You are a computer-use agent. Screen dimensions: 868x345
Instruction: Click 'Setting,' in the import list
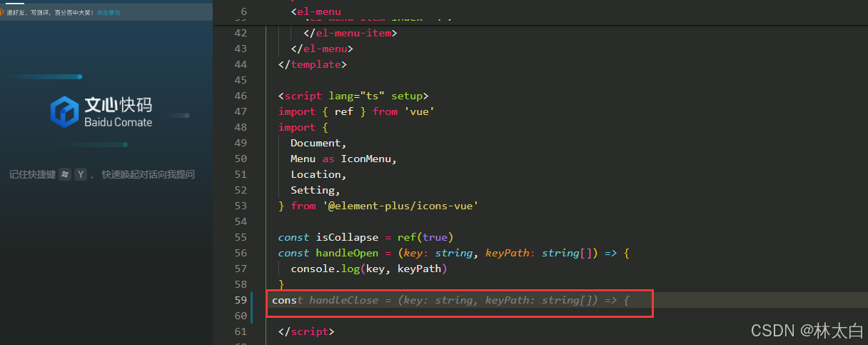point(316,190)
